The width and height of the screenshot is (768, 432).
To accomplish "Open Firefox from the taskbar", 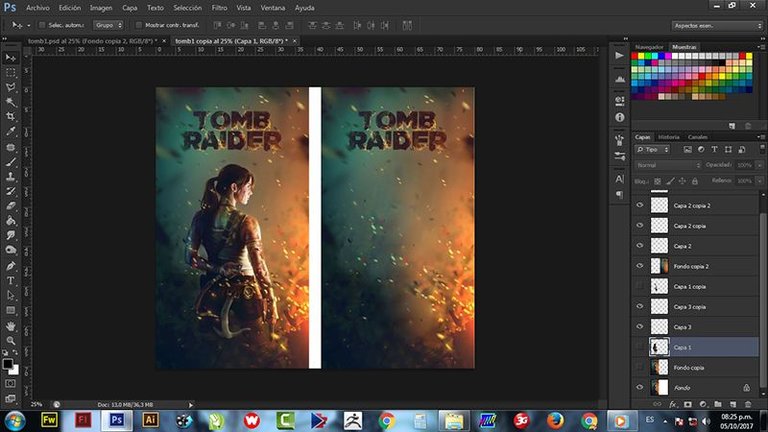I will [x=555, y=420].
